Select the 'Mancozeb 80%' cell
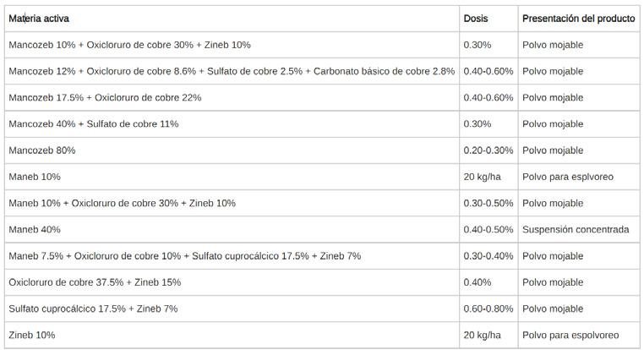 pos(41,150)
